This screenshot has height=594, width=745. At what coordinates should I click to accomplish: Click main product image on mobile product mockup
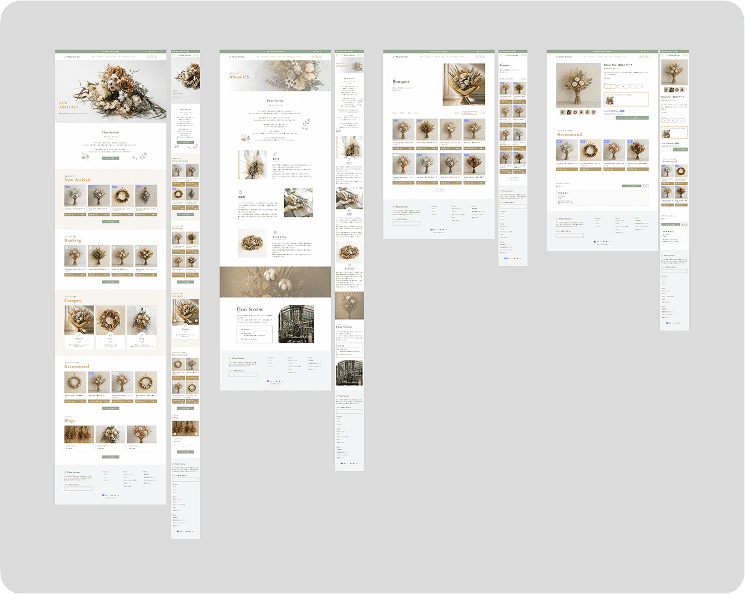click(674, 73)
